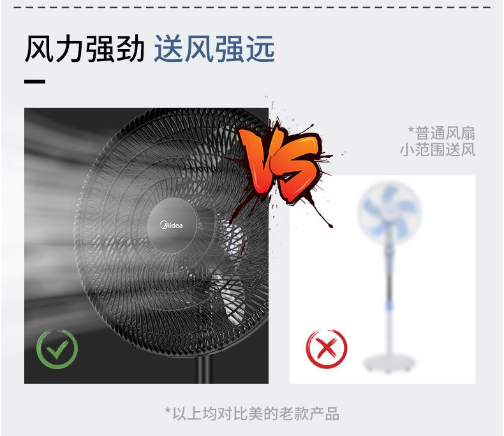Click the blue knob on blurred fan pole
The width and height of the screenshot is (504, 436).
[389, 305]
